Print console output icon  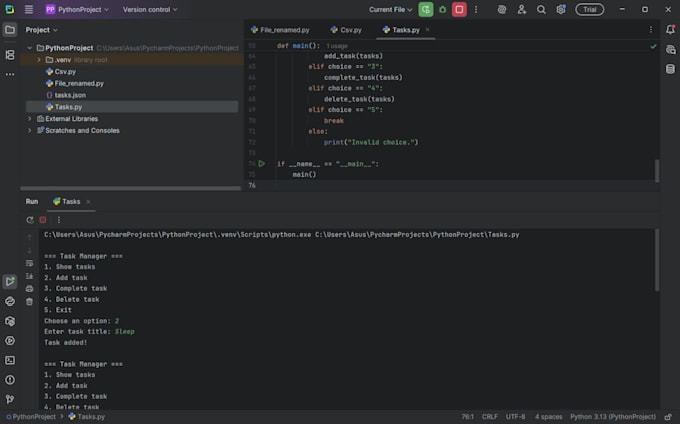(29, 288)
